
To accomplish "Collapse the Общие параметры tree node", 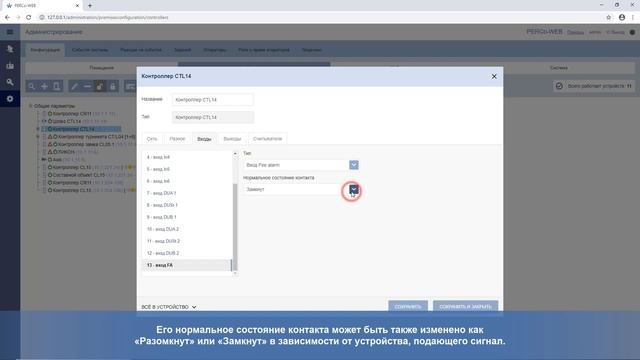I will click(31, 106).
